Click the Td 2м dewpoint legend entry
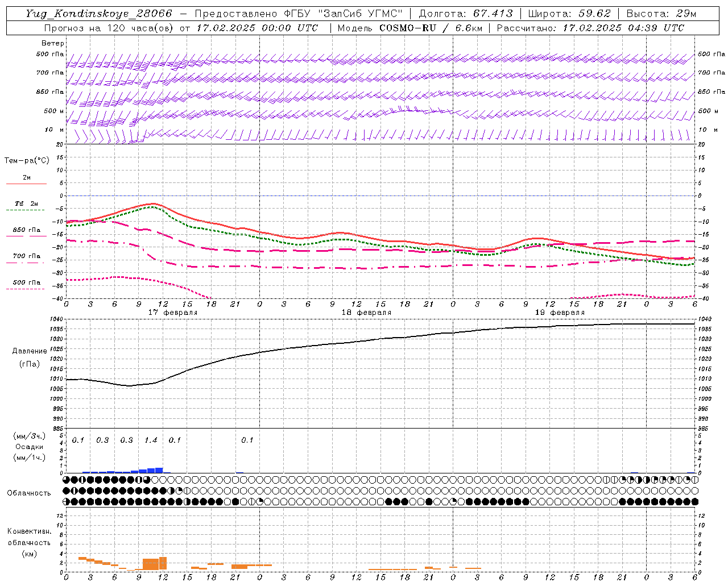The height and width of the screenshot is (582, 728). click(26, 204)
